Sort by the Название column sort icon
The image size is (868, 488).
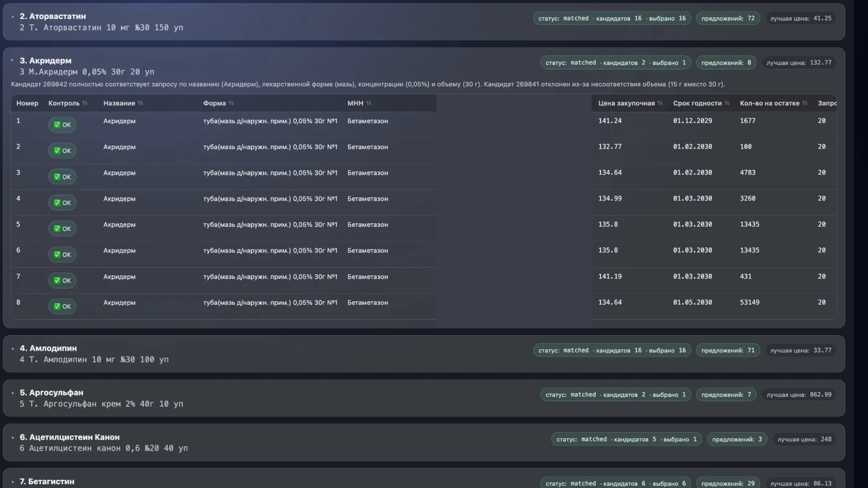click(141, 103)
